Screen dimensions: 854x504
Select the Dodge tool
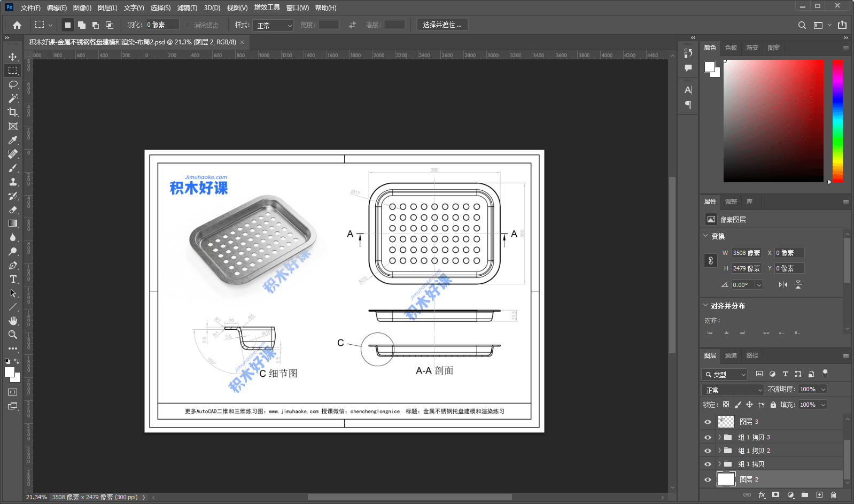click(13, 251)
